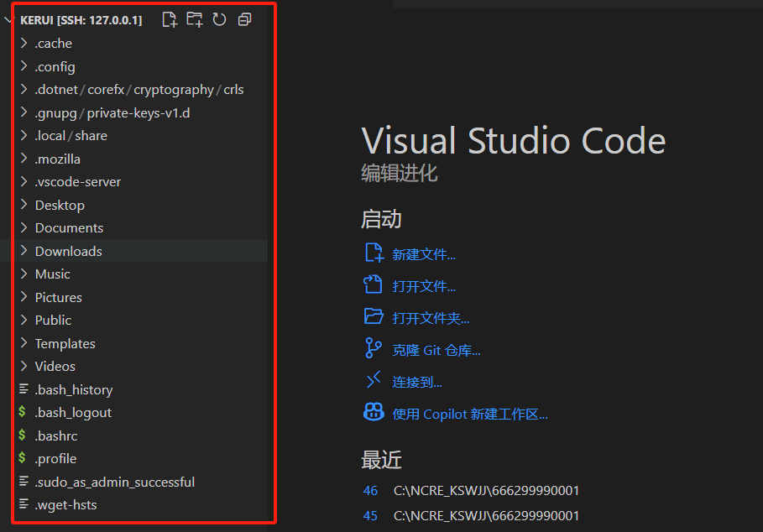Select the Pictures folder name
This screenshot has width=763, height=532.
coord(59,297)
